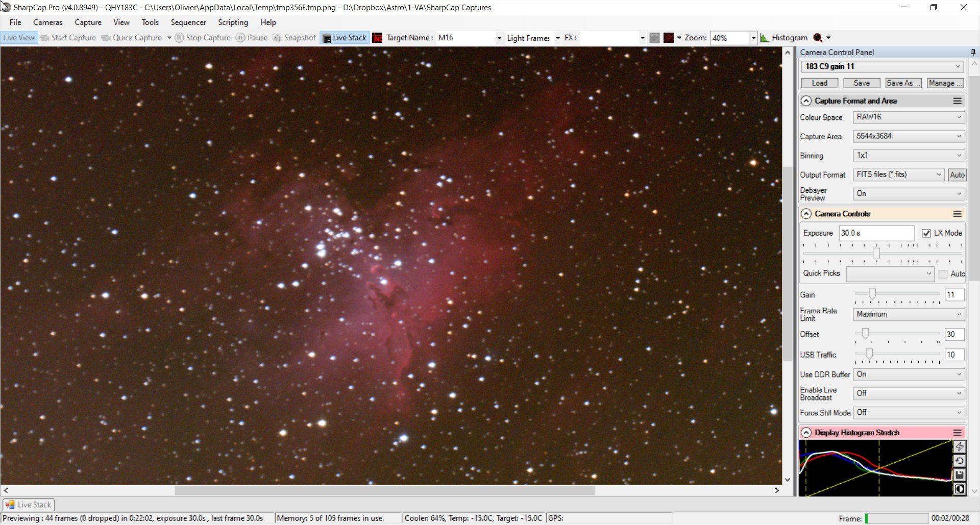
Task: Click the Load profile button
Action: click(x=819, y=83)
